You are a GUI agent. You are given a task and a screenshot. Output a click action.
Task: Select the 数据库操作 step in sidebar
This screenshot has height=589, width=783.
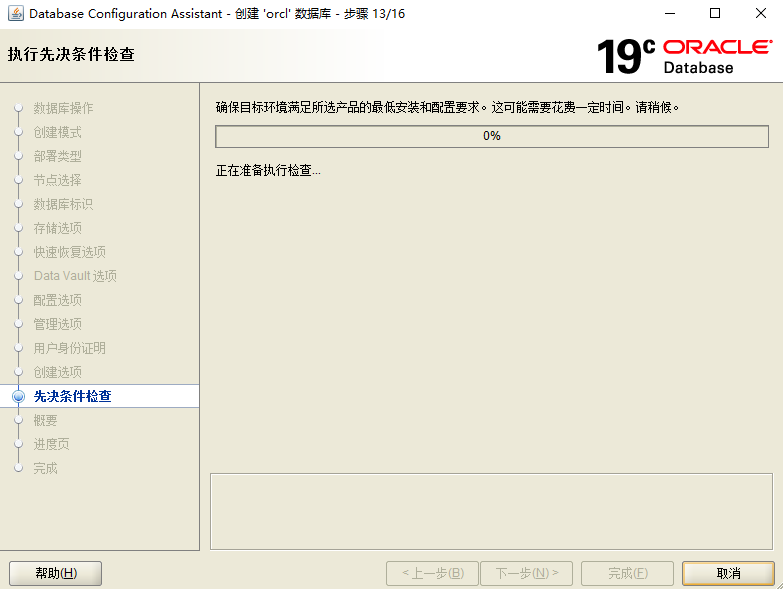coord(63,108)
